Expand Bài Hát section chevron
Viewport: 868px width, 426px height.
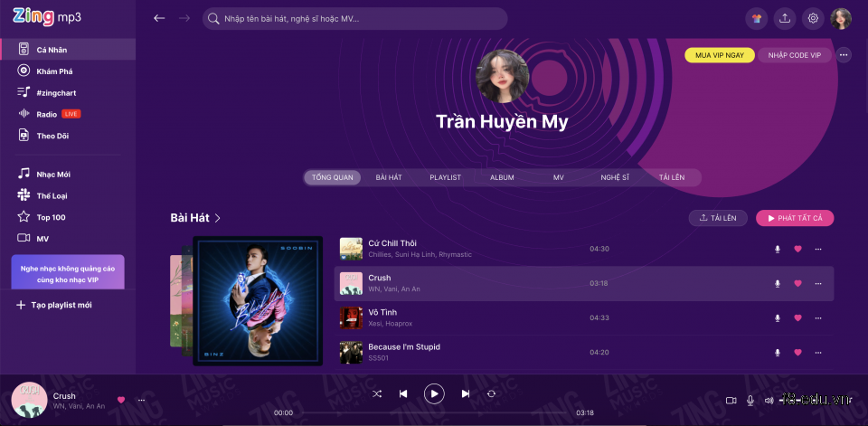[218, 218]
